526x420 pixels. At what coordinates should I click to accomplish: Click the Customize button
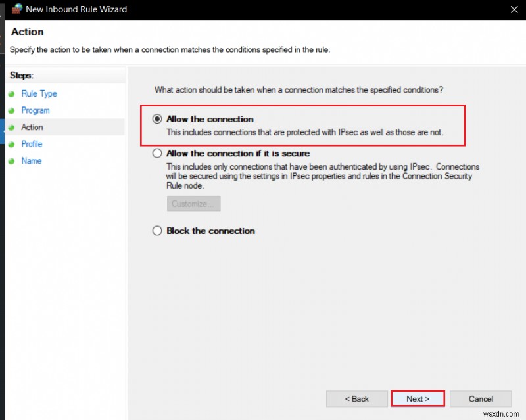(193, 203)
